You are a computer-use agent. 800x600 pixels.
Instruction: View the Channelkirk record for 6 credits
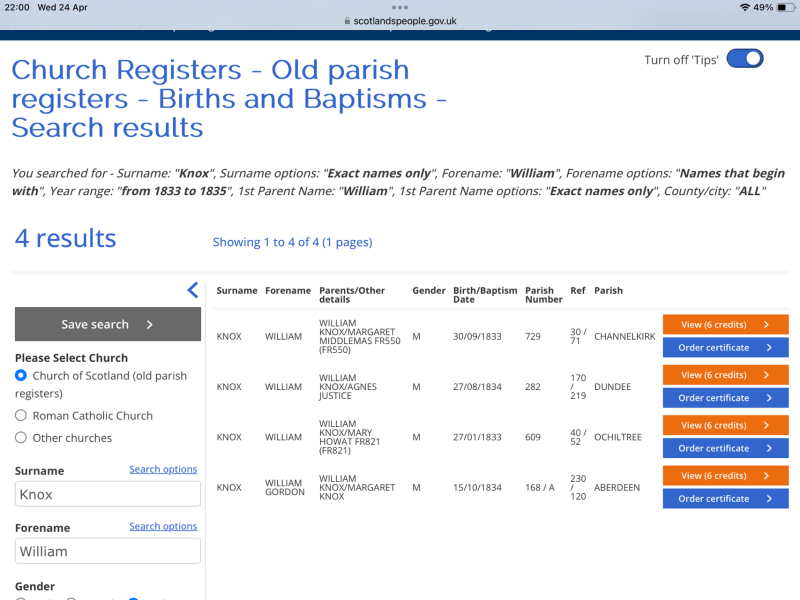coord(725,324)
